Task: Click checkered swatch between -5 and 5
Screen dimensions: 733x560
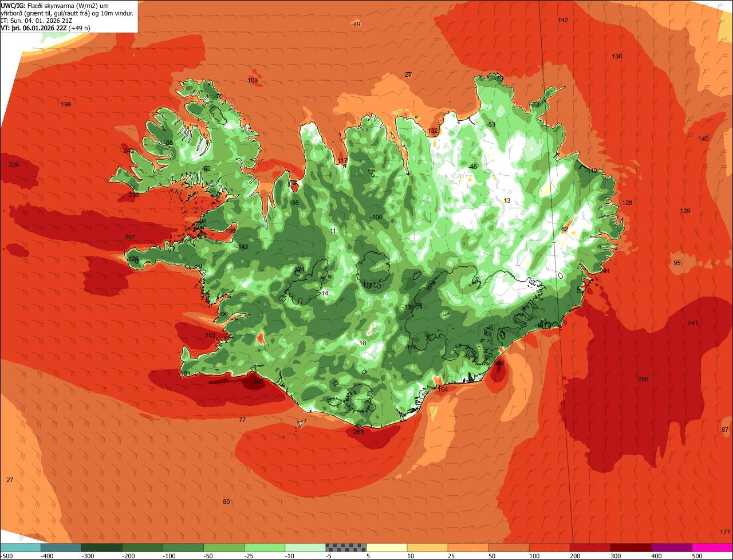Action: point(345,547)
